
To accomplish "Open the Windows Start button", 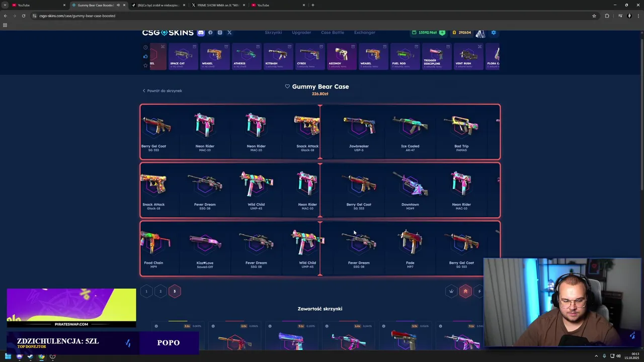I will point(8,356).
